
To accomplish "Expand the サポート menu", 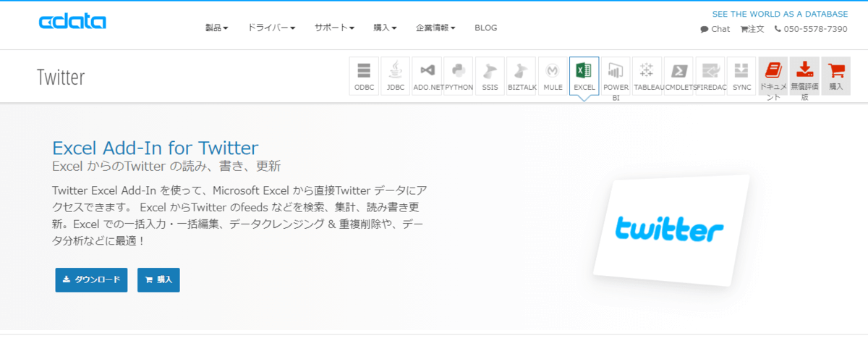I will pyautogui.click(x=334, y=28).
